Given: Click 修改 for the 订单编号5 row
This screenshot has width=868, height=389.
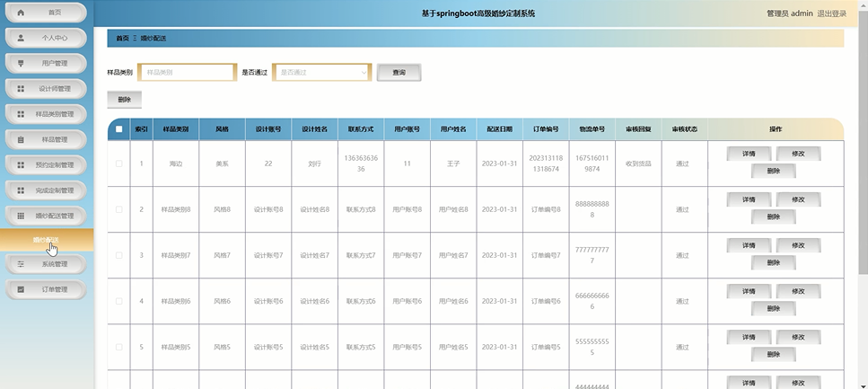Looking at the screenshot, I should (x=798, y=338).
